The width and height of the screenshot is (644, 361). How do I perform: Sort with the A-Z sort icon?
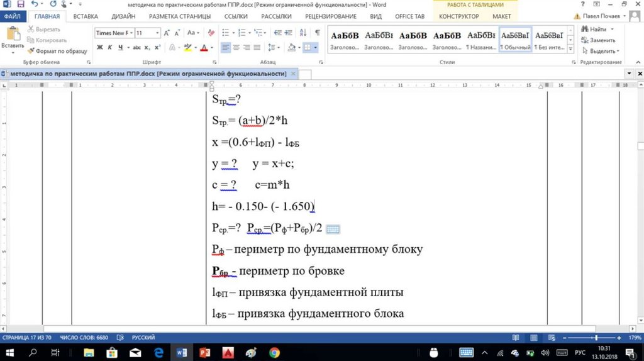pyautogui.click(x=303, y=33)
